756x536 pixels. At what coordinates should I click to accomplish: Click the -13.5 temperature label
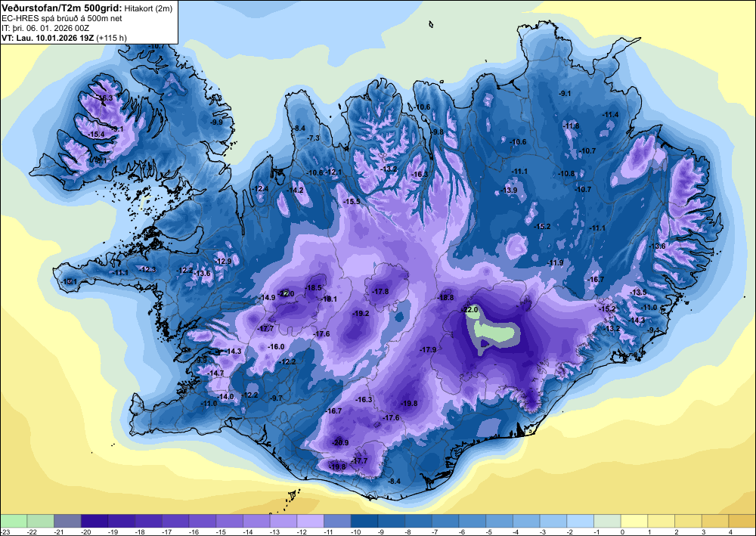638,293
